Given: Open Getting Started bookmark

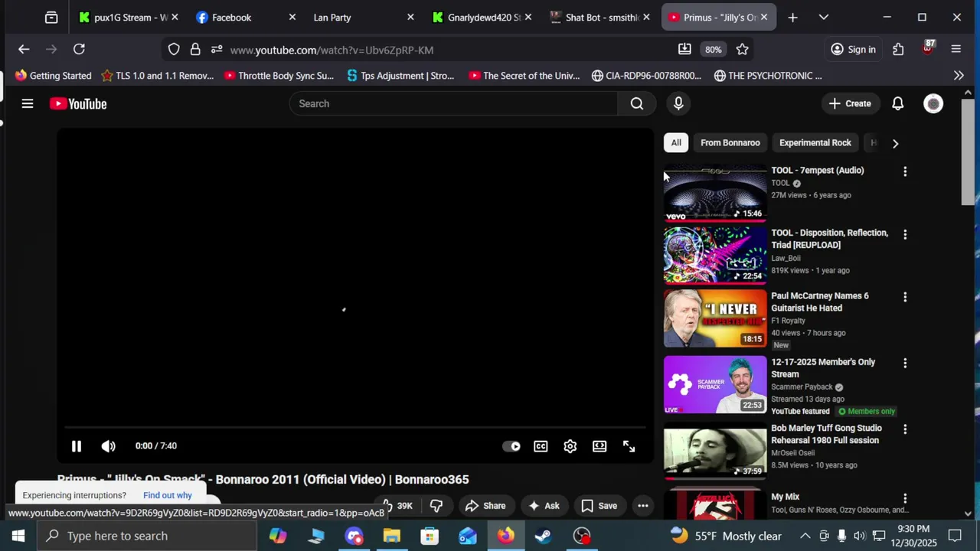Looking at the screenshot, I should coord(54,76).
